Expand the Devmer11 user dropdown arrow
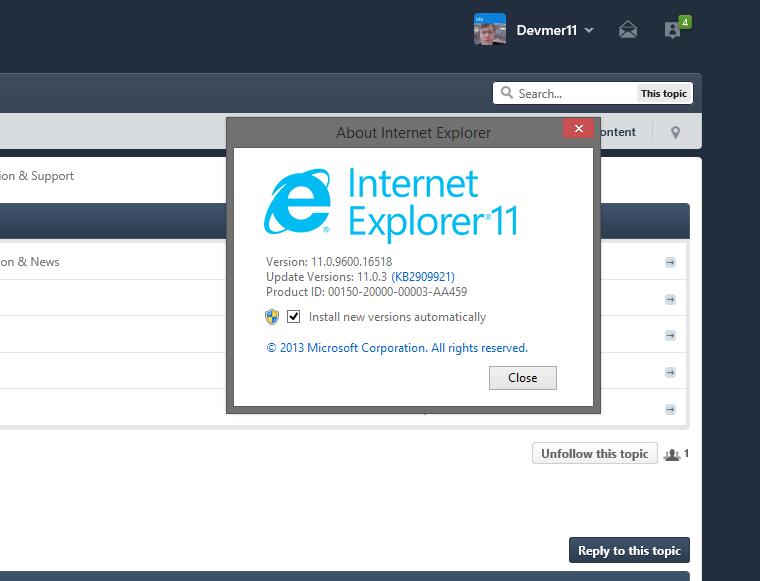 tap(589, 30)
